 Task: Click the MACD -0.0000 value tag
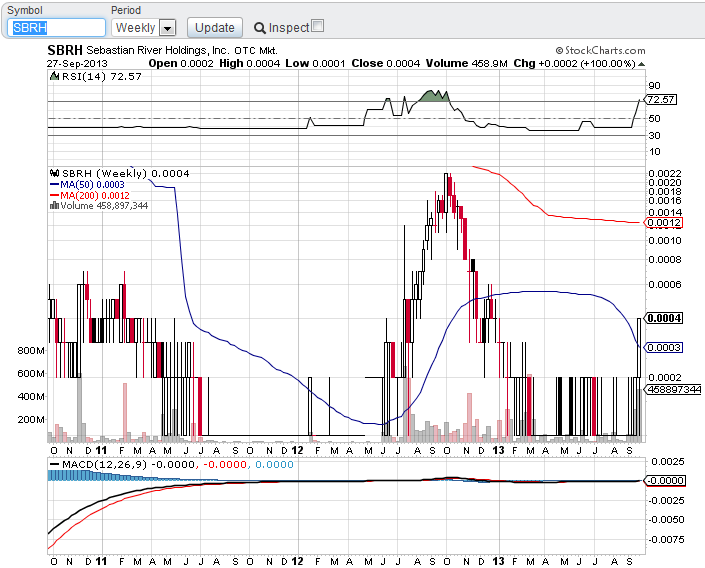tap(665, 481)
